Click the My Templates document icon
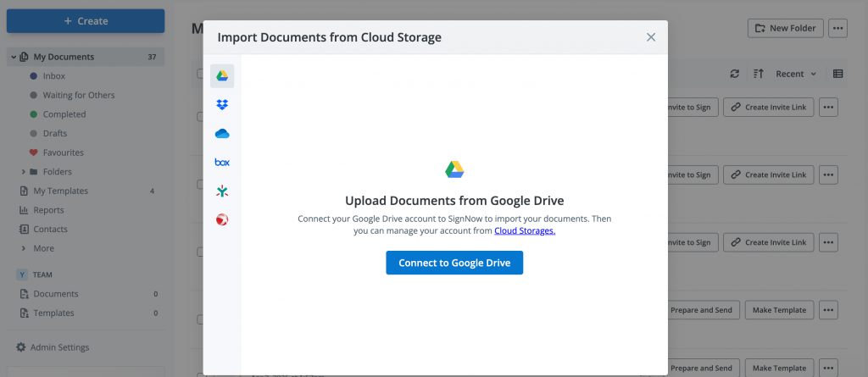The height and width of the screenshot is (377, 868). click(24, 191)
